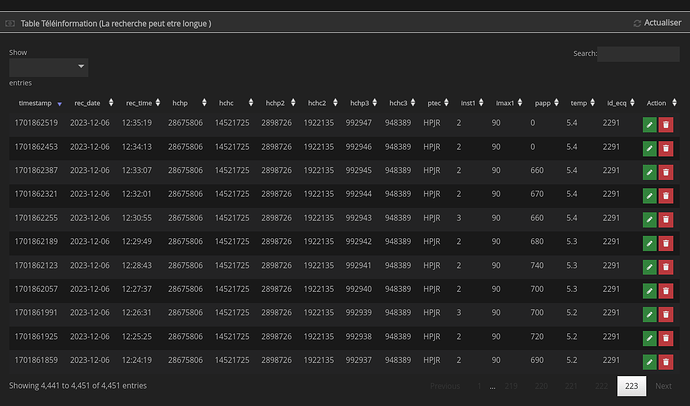Delete the row recorded at 12:27:37
The height and width of the screenshot is (406, 690).
(666, 291)
